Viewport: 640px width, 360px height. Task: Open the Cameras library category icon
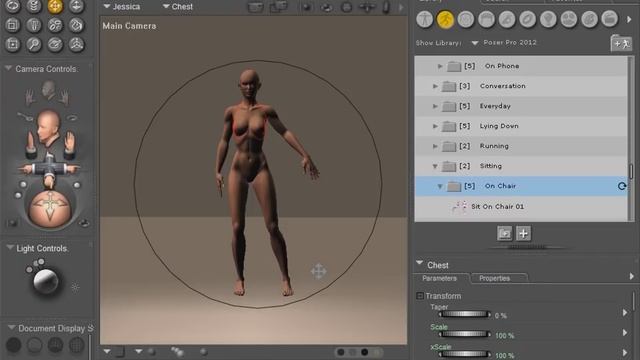click(x=569, y=19)
